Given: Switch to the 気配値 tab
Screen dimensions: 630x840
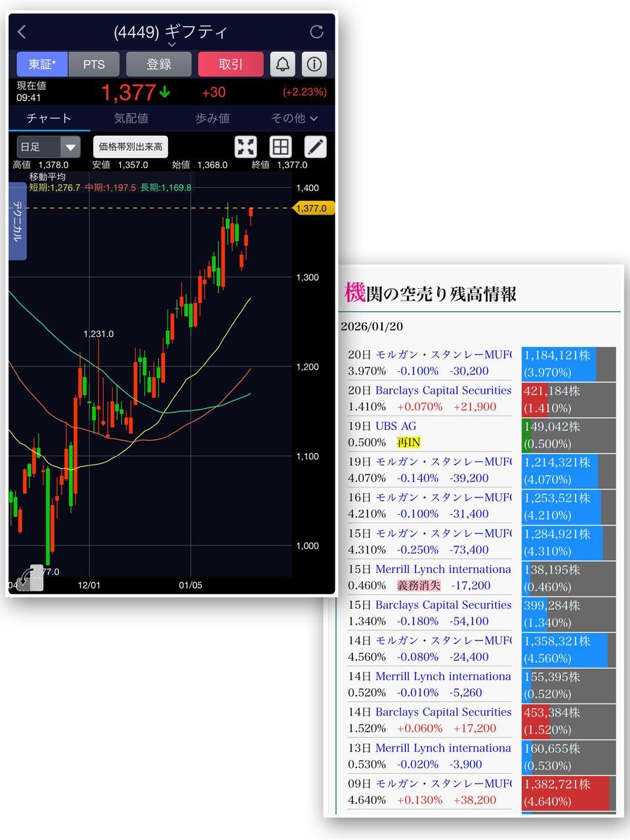Looking at the screenshot, I should (131, 118).
